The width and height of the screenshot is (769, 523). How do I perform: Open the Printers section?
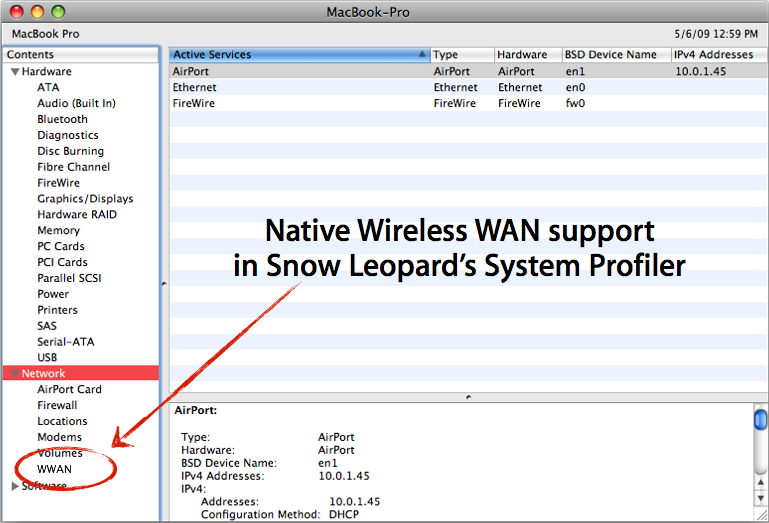click(x=57, y=310)
